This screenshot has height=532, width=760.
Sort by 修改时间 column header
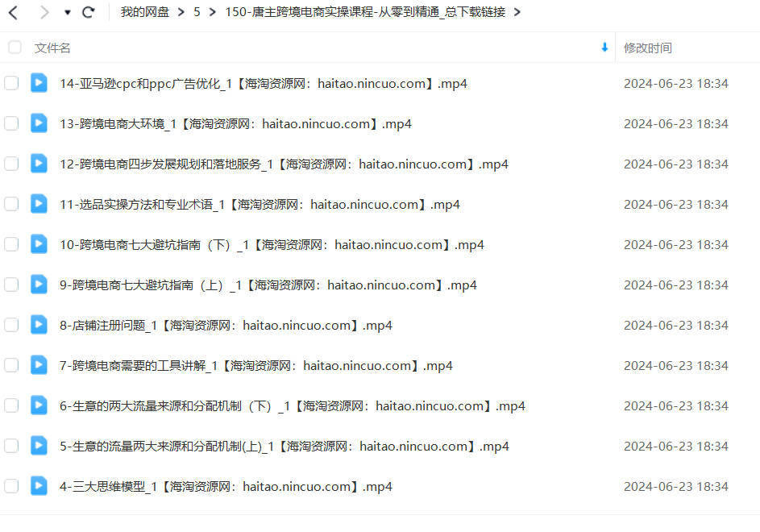coord(647,48)
